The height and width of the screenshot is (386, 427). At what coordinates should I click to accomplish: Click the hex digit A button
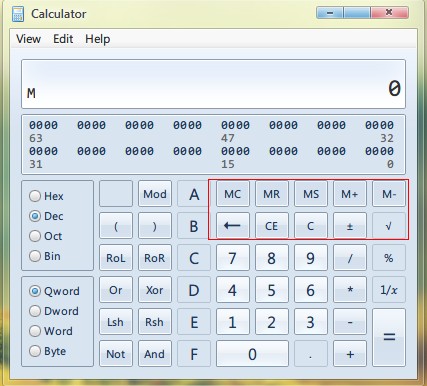[194, 194]
